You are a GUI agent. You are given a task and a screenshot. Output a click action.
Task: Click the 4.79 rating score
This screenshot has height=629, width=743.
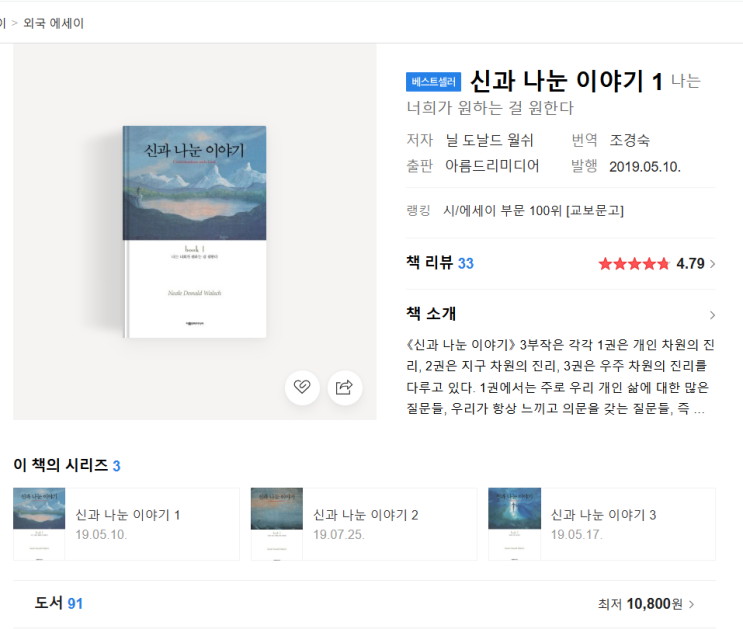[690, 264]
